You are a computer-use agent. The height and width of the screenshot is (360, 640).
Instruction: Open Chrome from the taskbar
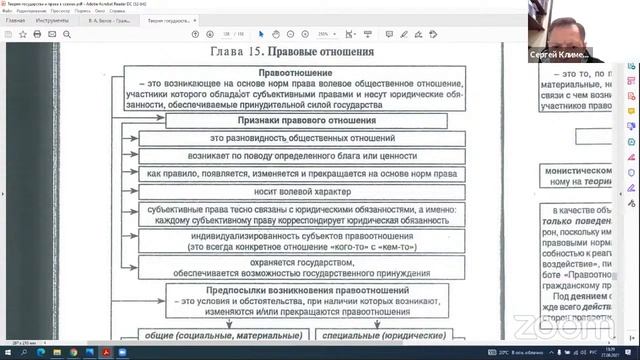tap(73, 352)
